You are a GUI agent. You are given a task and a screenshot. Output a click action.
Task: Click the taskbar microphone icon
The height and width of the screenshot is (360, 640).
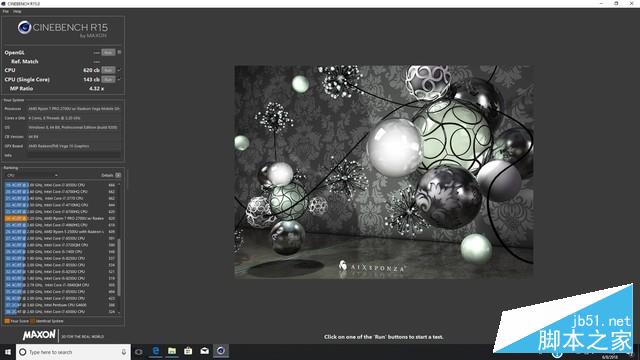pyautogui.click(x=124, y=352)
